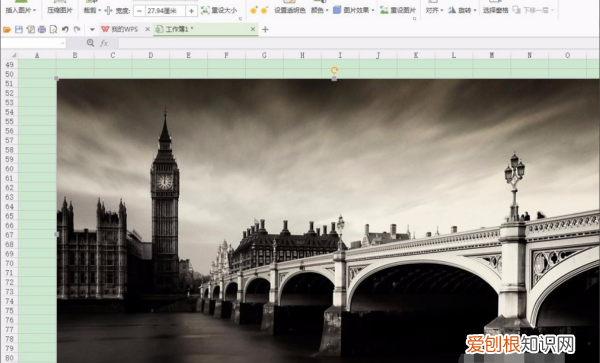This screenshot has height=363, width=600.
Task: Expand the Name Box dropdown arrow
Action: click(63, 43)
